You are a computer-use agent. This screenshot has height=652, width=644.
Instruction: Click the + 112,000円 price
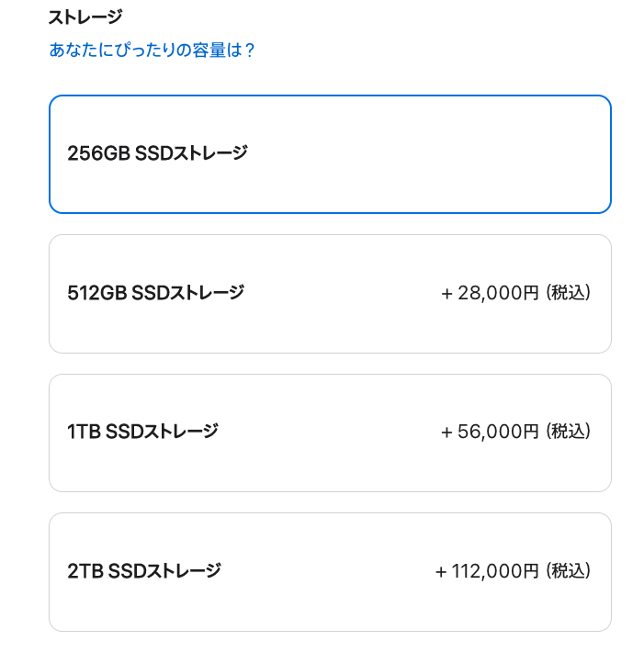click(x=487, y=571)
